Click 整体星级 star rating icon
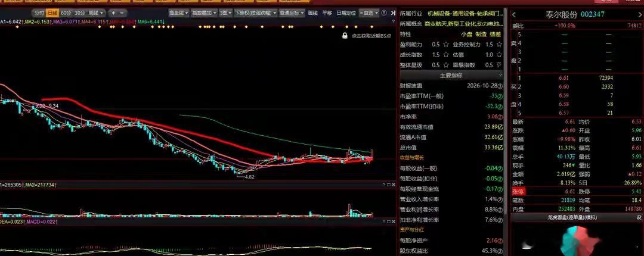Screen dimensions: 644x256 click(445, 65)
